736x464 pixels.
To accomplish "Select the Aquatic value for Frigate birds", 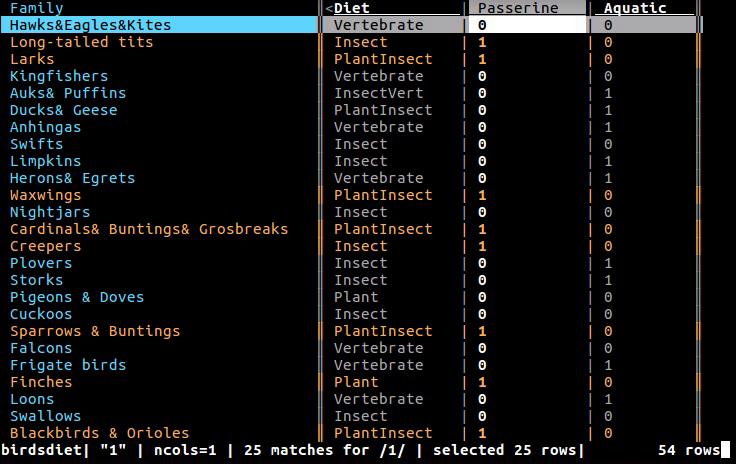I will point(608,365).
